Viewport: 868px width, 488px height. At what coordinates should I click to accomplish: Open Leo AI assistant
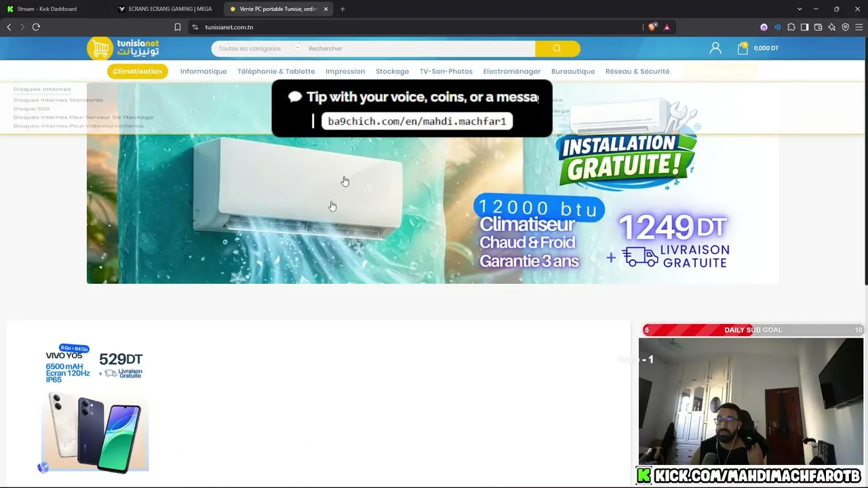pyautogui.click(x=832, y=27)
